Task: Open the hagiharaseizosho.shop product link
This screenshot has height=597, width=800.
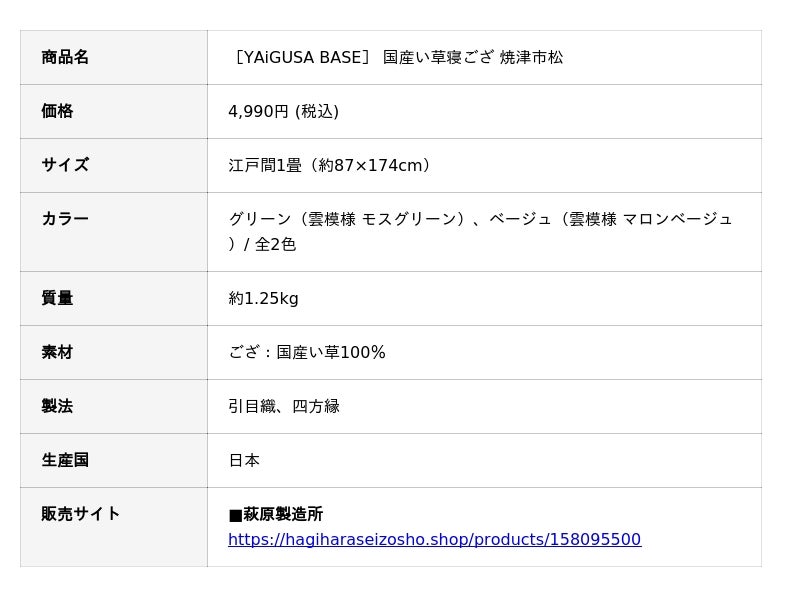Action: click(434, 540)
